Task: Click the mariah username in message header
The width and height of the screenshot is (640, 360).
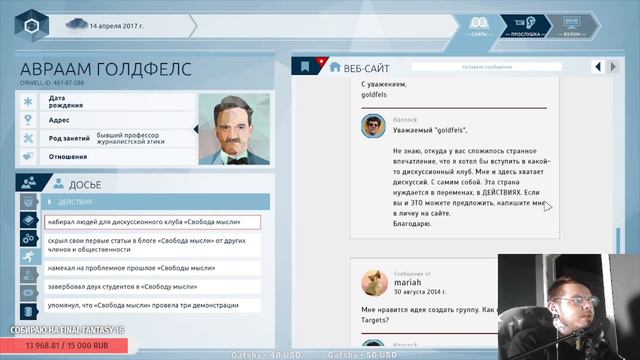Action: point(407,282)
